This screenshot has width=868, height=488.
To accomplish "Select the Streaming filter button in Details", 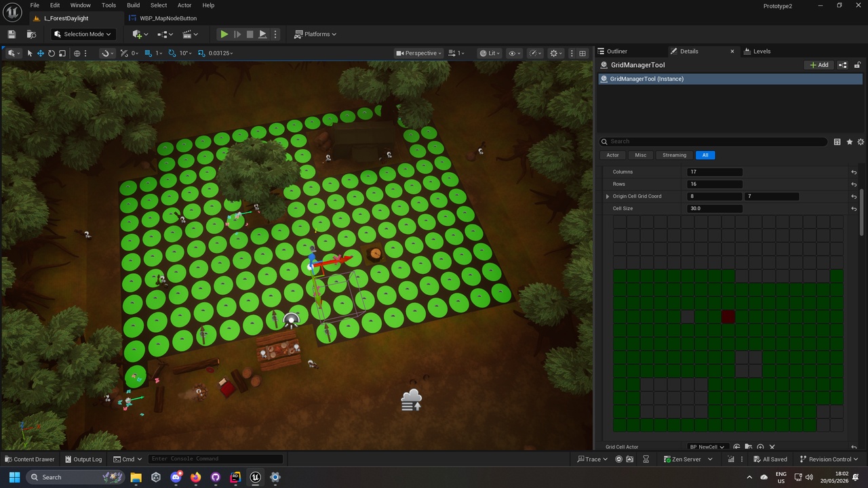I will (674, 155).
